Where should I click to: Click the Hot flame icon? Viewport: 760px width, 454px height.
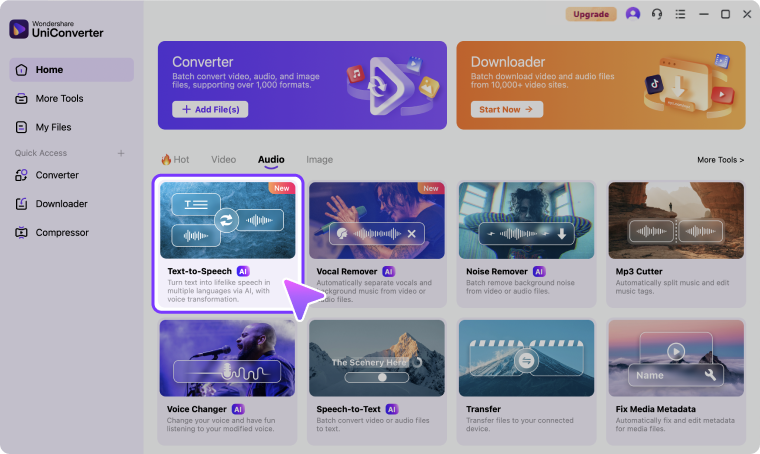tap(166, 159)
